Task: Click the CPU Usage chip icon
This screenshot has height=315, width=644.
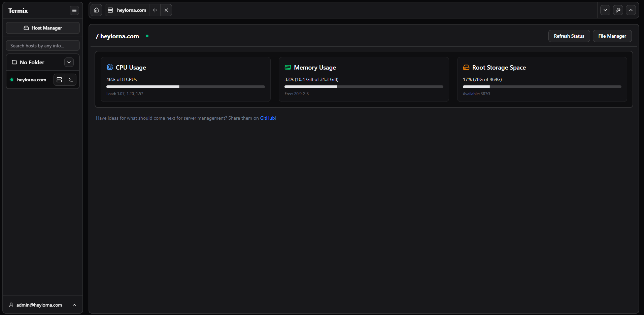Action: tap(110, 67)
